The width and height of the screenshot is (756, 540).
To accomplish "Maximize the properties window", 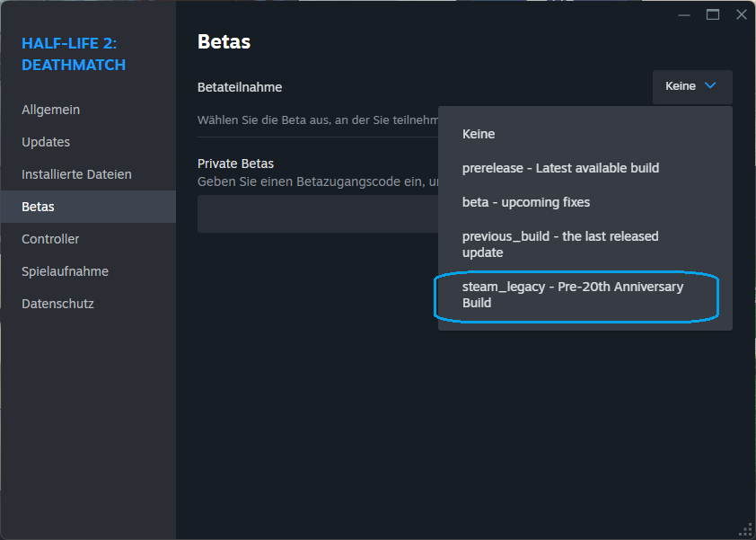I will (x=712, y=14).
